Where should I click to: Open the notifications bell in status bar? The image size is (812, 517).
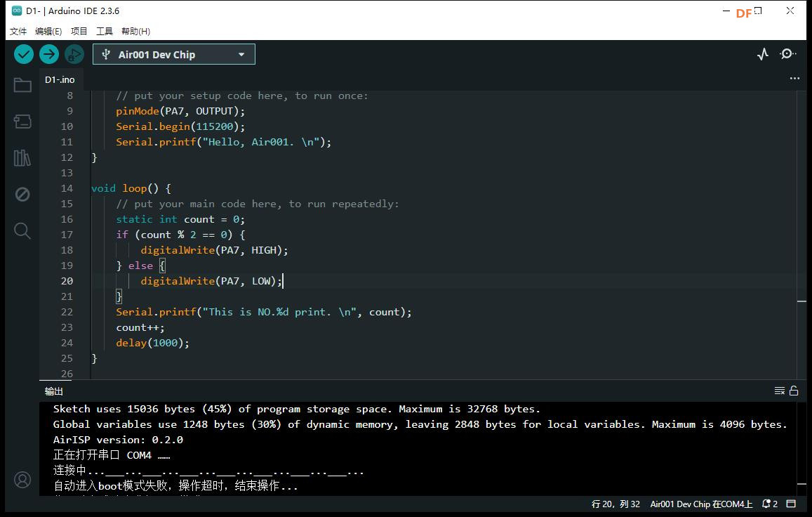(x=769, y=504)
